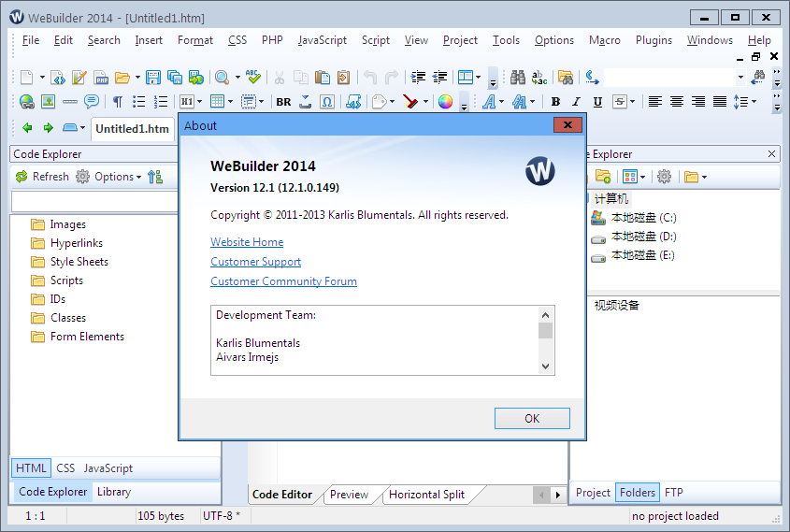
Task: Expand the Insert table dropdown arrow
Action: [x=231, y=102]
